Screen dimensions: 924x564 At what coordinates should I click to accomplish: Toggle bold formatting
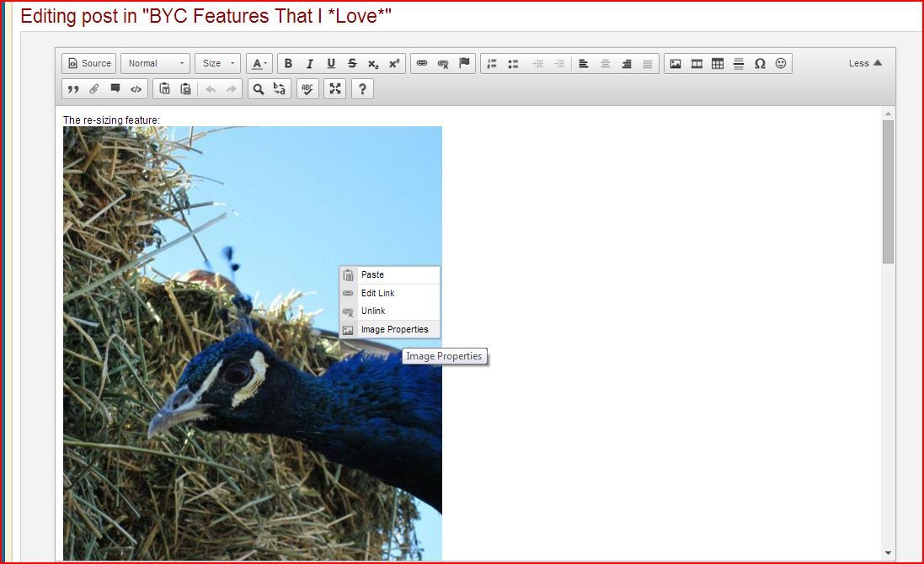[288, 64]
